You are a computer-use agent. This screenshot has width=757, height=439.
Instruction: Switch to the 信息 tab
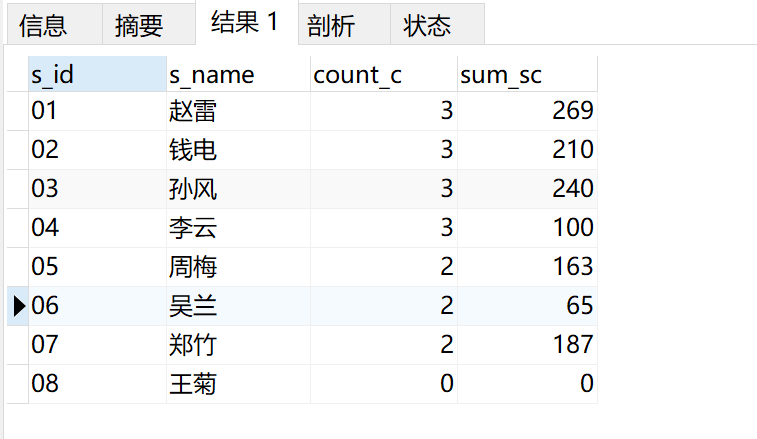tap(45, 25)
